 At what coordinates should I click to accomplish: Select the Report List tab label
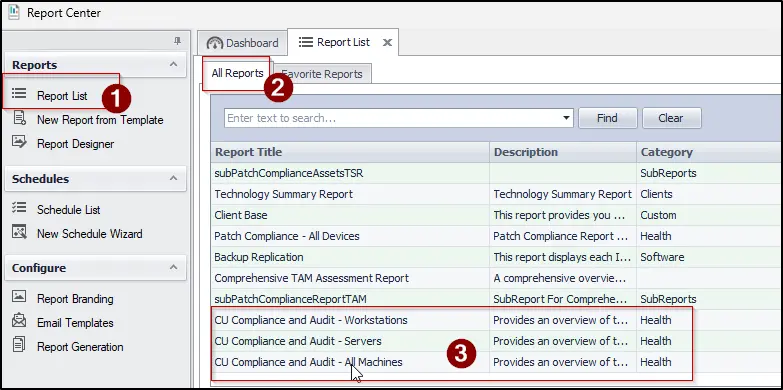coord(344,42)
